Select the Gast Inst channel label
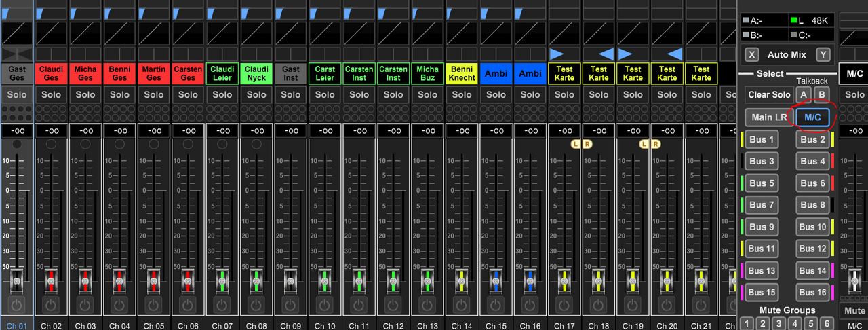The width and height of the screenshot is (868, 330). pyautogui.click(x=291, y=73)
